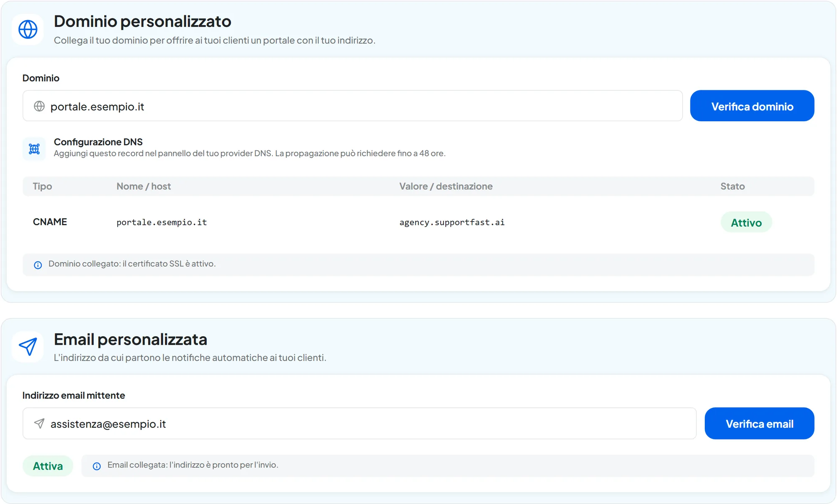Click the info icon before Dominio collegato message
Image resolution: width=837 pixels, height=504 pixels.
pos(38,265)
